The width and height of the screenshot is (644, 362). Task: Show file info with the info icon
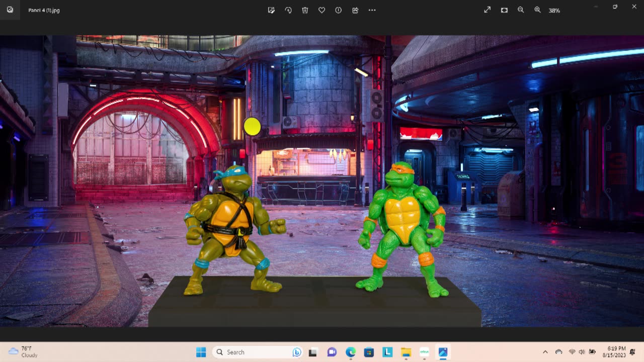(338, 10)
